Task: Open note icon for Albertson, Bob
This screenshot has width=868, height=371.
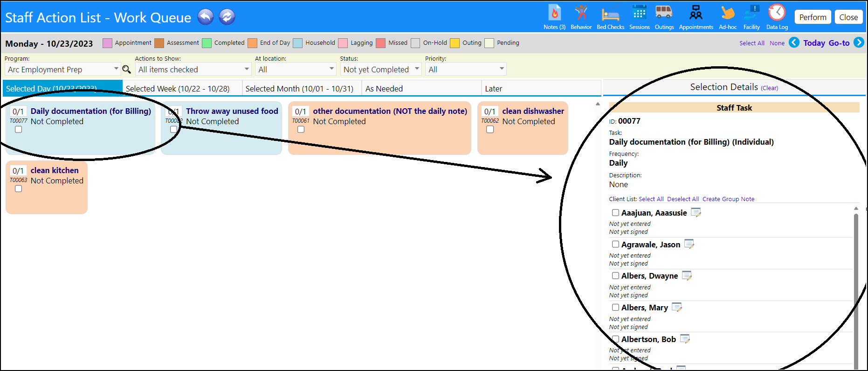Action: (685, 339)
